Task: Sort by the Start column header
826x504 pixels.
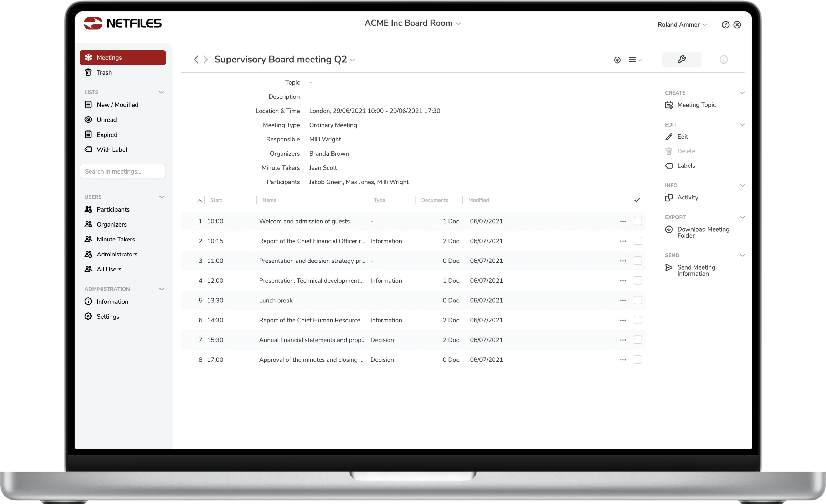Action: 216,200
